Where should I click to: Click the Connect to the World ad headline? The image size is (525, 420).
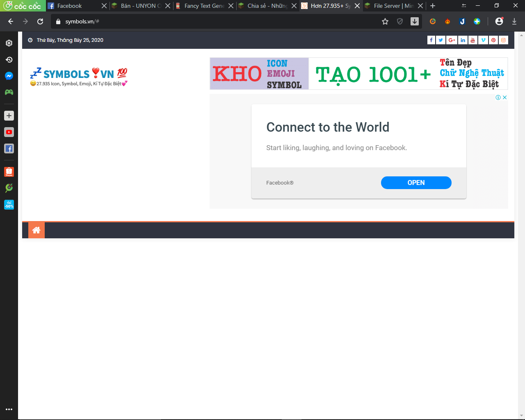(328, 127)
